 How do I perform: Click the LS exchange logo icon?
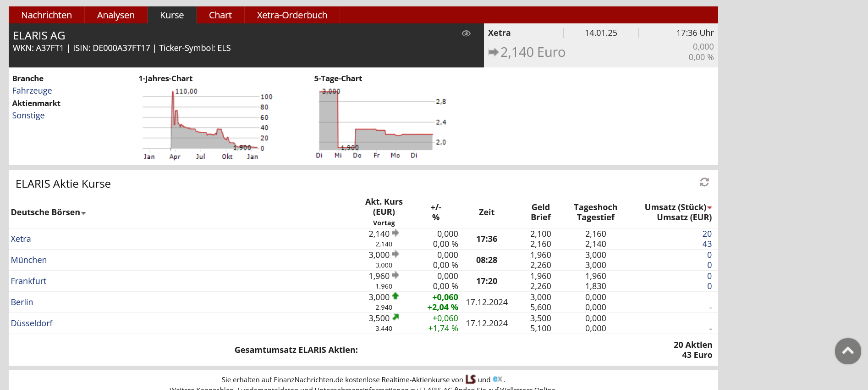471,379
